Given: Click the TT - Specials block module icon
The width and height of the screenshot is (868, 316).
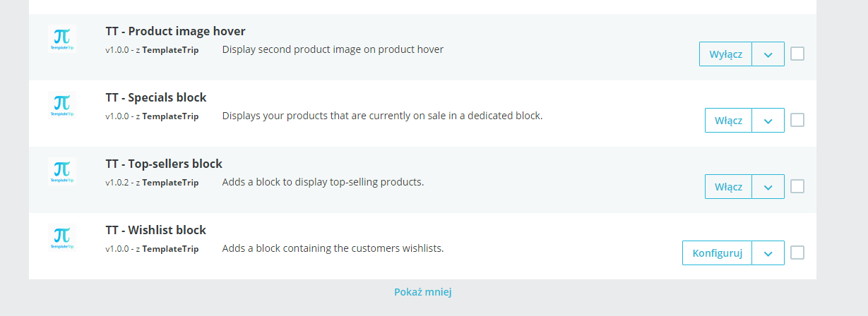Looking at the screenshot, I should 62,104.
